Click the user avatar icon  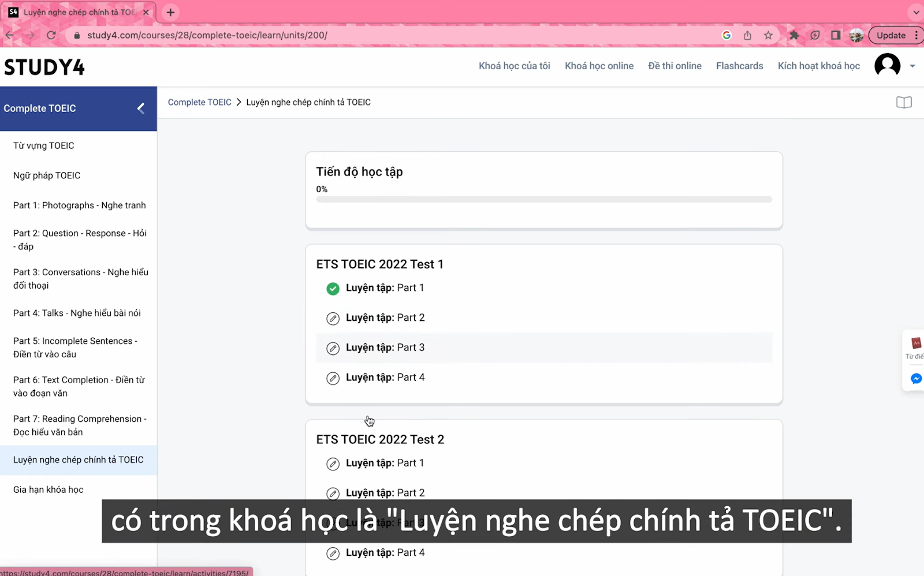pyautogui.click(x=887, y=65)
